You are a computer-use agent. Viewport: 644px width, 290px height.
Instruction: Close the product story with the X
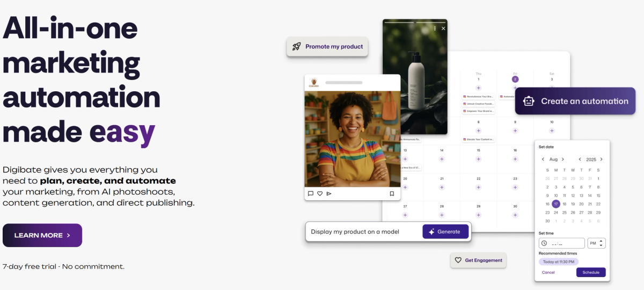click(443, 28)
